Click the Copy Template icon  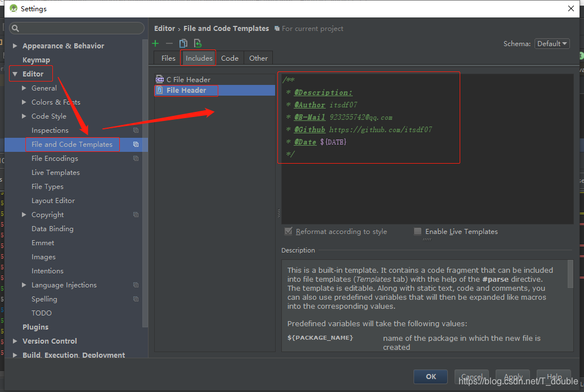point(183,43)
